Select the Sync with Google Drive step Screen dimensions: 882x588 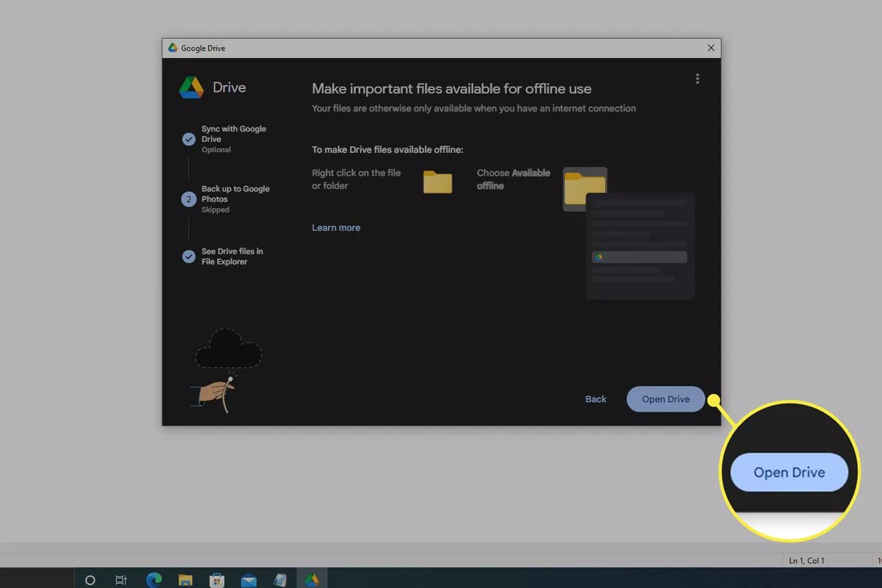pos(234,138)
